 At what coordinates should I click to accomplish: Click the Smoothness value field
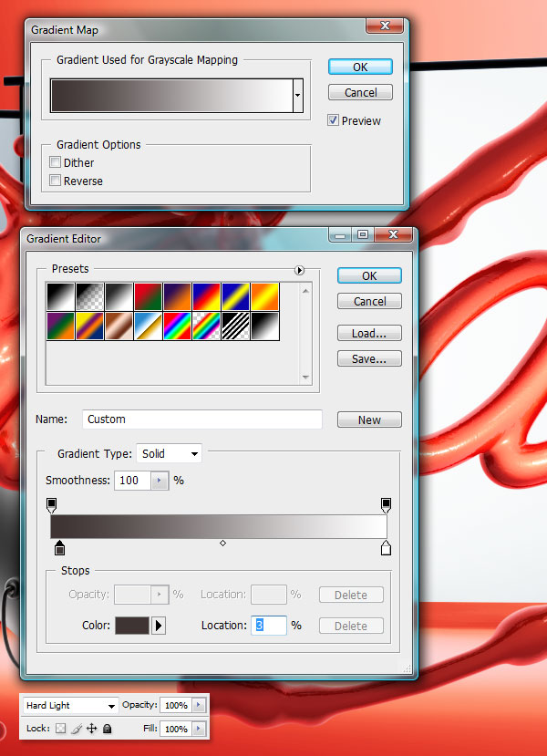point(132,481)
